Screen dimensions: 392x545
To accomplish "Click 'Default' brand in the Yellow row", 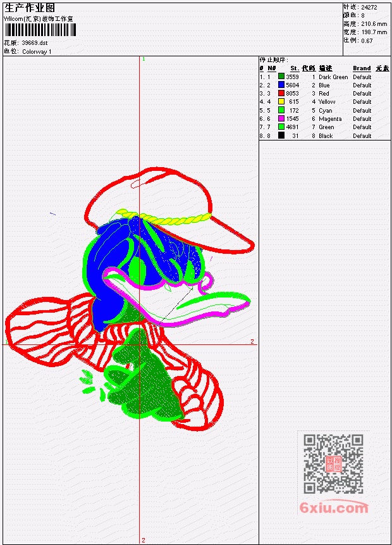I will (362, 102).
